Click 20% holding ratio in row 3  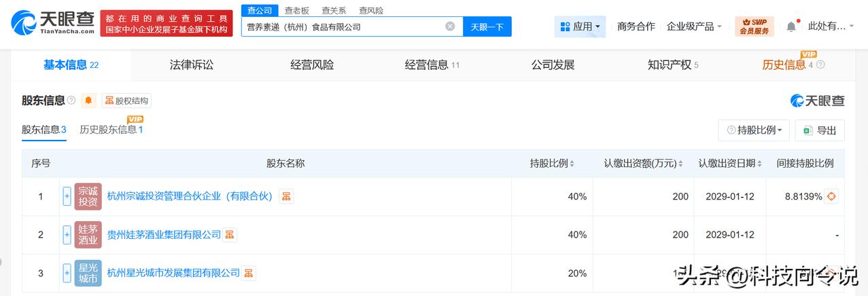pos(577,273)
